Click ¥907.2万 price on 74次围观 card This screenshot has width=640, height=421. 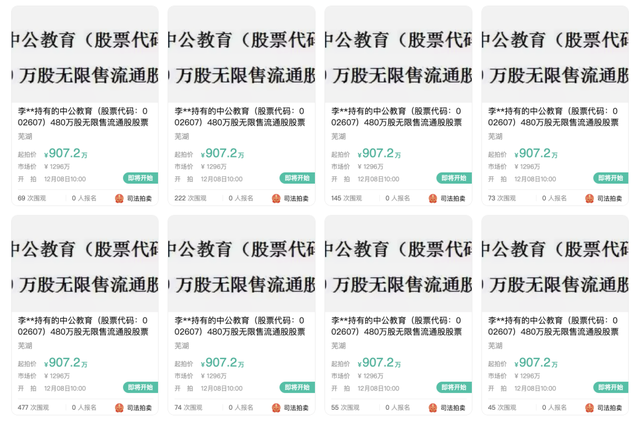222,363
